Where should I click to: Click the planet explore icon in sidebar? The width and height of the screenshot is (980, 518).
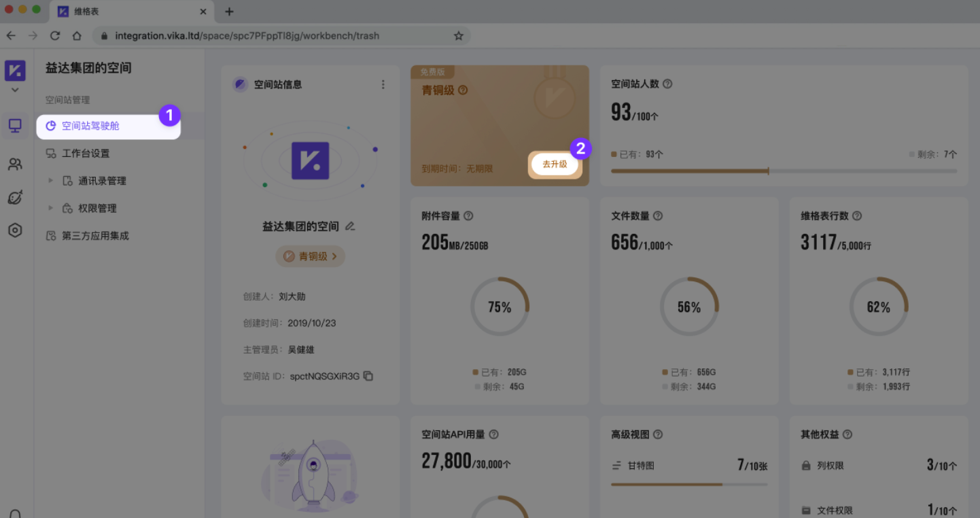(15, 197)
